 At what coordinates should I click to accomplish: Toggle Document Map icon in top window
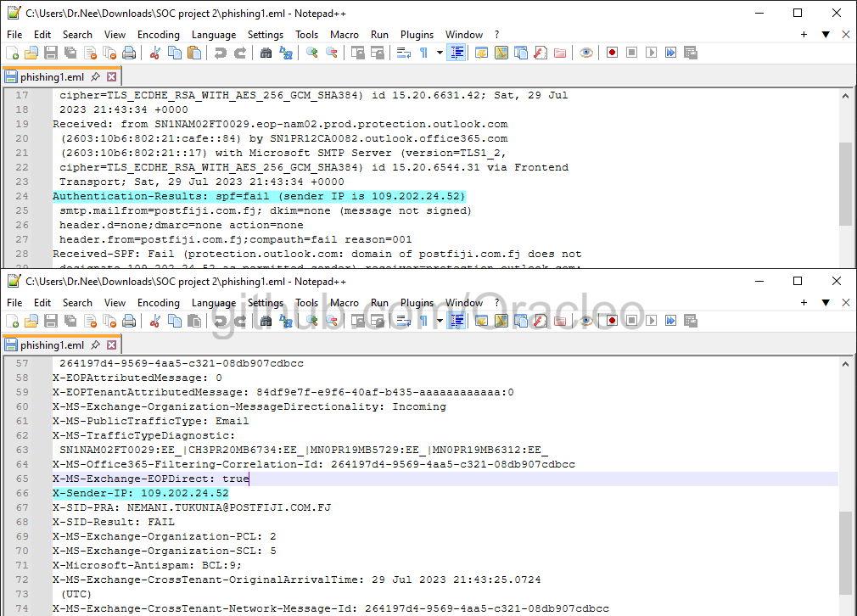(x=501, y=53)
